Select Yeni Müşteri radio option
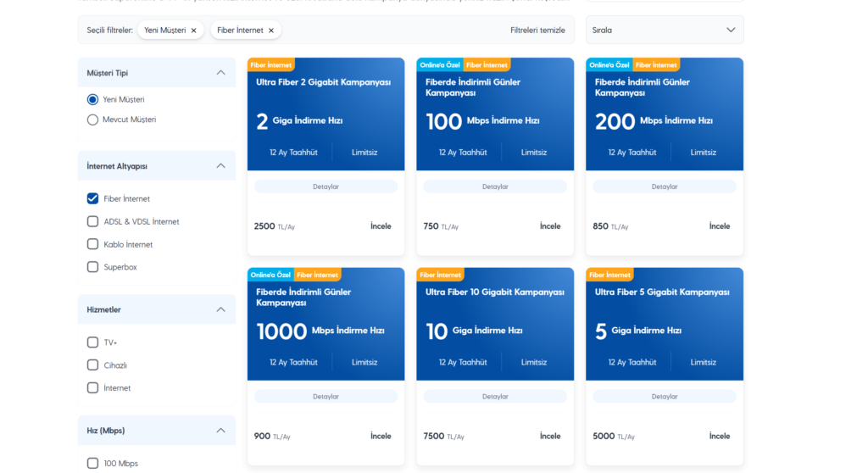 coord(93,99)
